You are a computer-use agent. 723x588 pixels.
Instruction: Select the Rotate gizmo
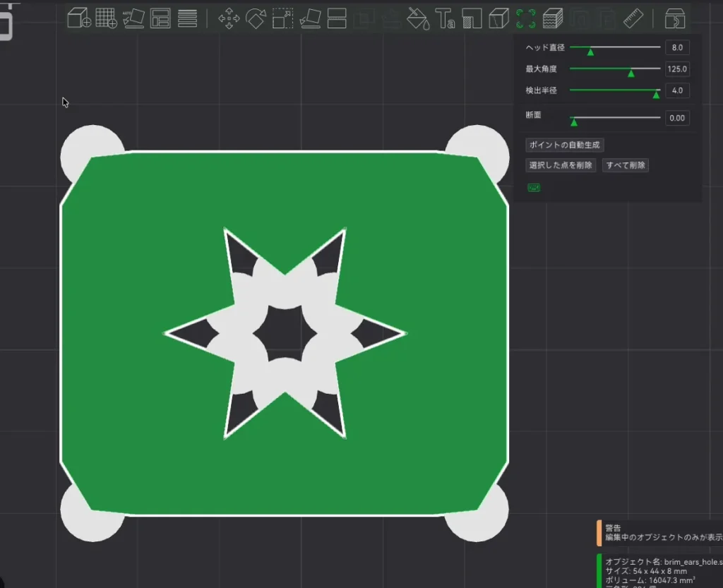(x=256, y=18)
